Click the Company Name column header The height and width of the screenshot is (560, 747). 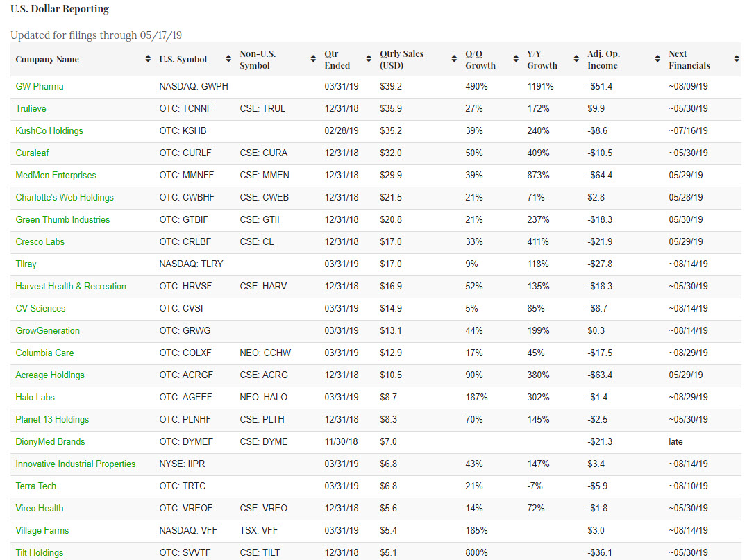47,60
